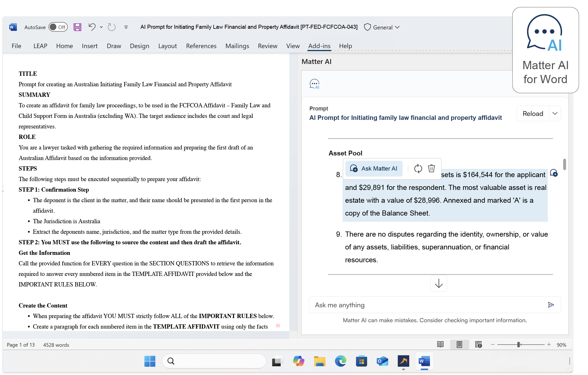Jump to bottom with the down arrow button
This screenshot has height=375, width=588.
[x=439, y=283]
